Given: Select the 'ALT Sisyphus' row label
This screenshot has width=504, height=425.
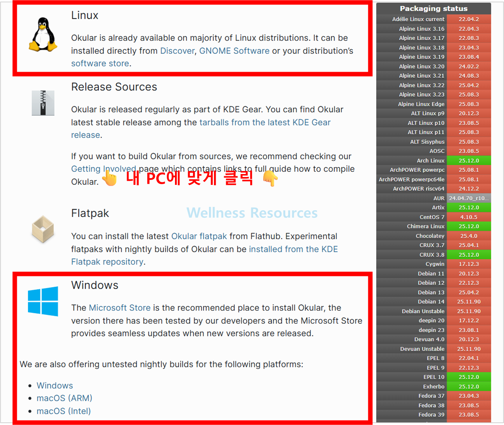Looking at the screenshot, I should pos(427,142).
